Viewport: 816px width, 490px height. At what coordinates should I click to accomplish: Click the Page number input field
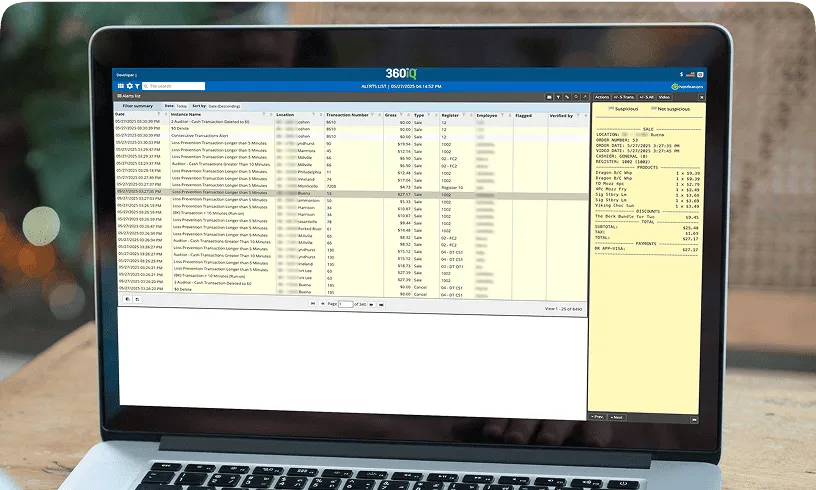pyautogui.click(x=346, y=304)
